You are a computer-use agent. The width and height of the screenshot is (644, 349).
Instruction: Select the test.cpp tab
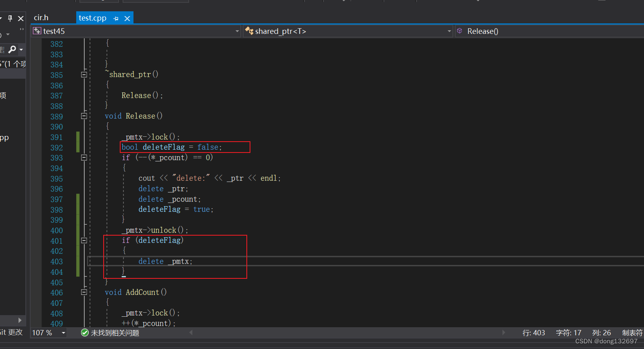click(x=92, y=18)
